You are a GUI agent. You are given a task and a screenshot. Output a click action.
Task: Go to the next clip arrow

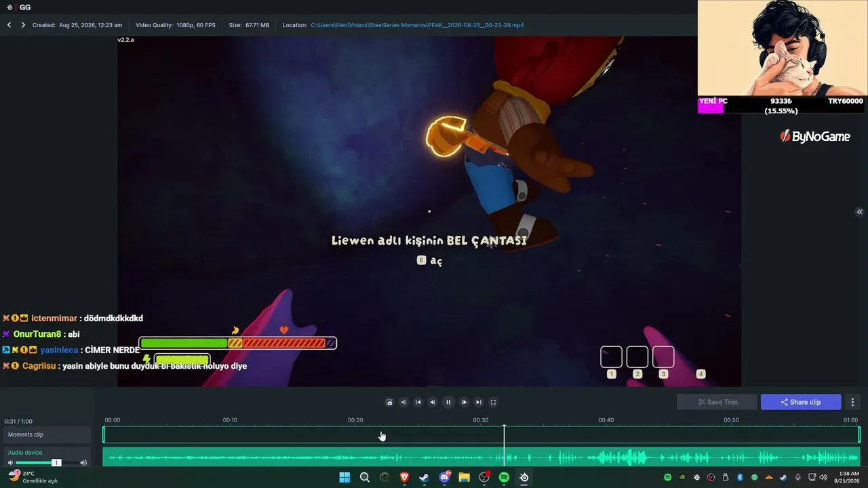23,25
